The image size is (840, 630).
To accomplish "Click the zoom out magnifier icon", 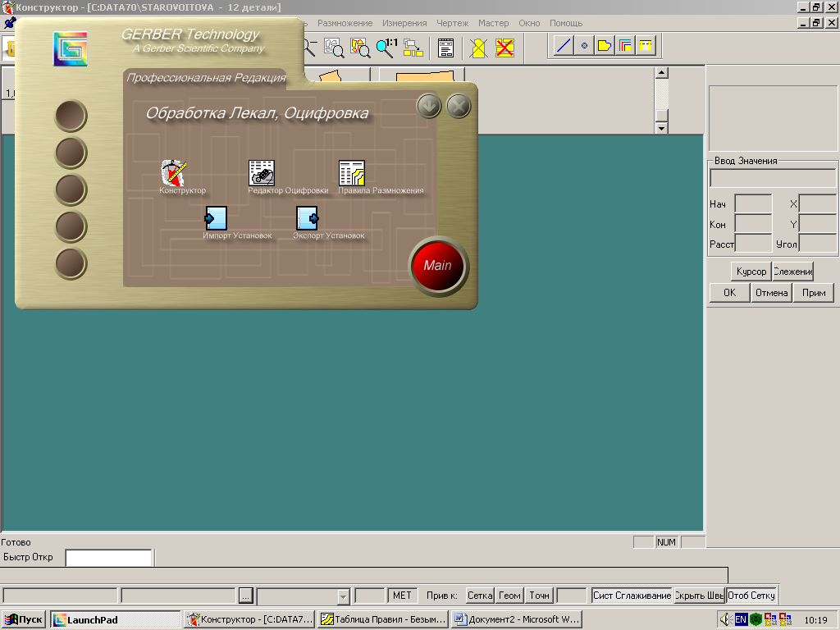I will click(x=310, y=48).
